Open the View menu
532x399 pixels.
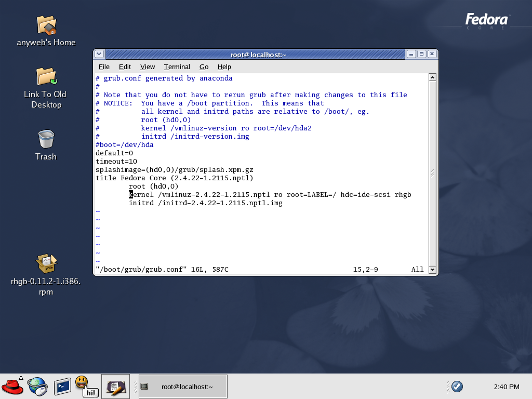148,67
